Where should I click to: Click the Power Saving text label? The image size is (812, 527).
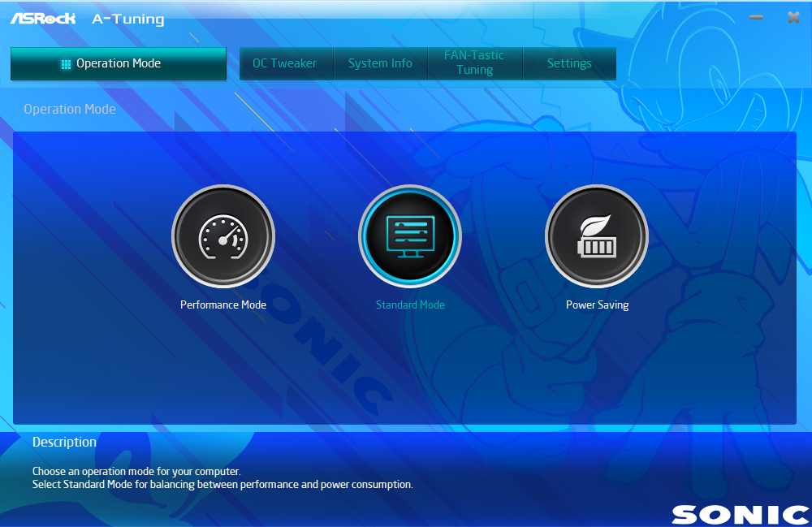coord(597,305)
